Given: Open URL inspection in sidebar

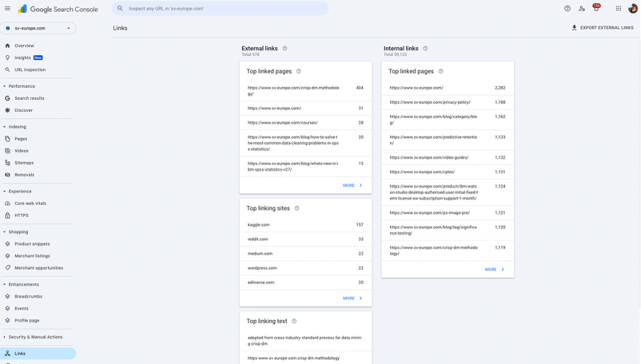Looking at the screenshot, I should pos(30,69).
